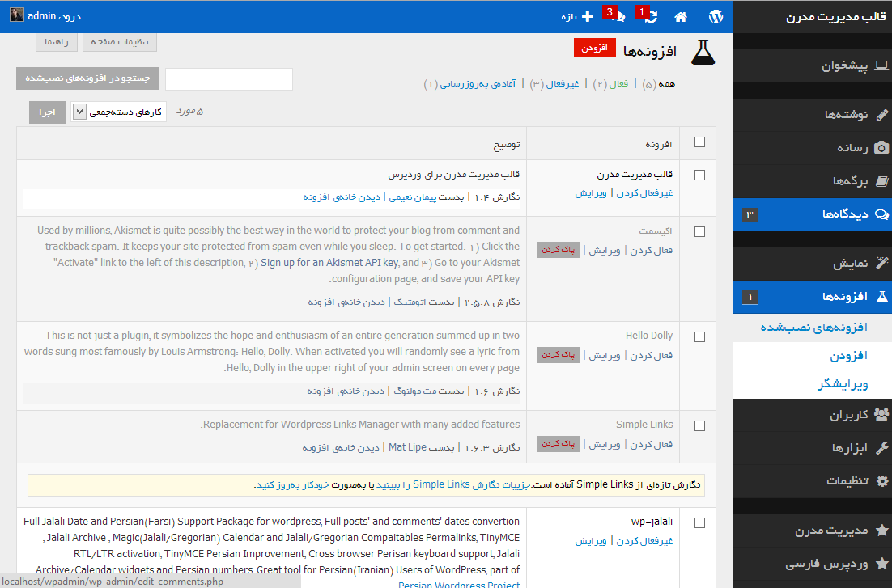The width and height of the screenshot is (892, 588).
Task: Click دیدن خانه‌ی افزونه for Hello Dolly
Action: pos(346,391)
